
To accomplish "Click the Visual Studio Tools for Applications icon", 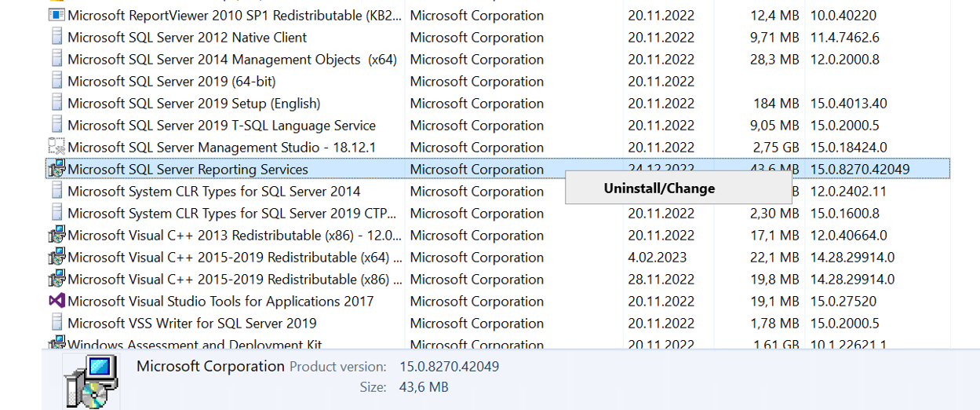I will pos(56,301).
